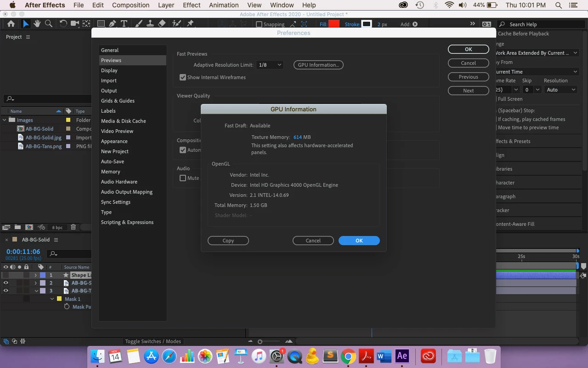The image size is (588, 368).
Task: Toggle lock switch for Mask 1
Action: coord(27,299)
